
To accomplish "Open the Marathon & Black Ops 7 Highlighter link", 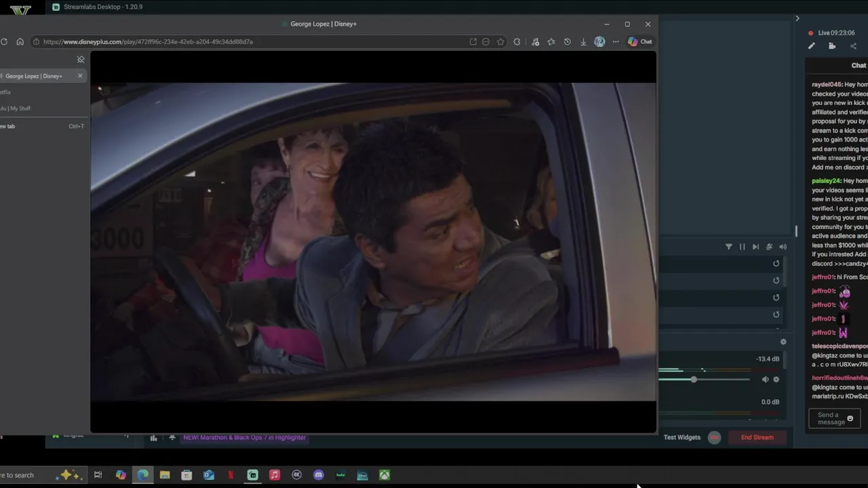I will pyautogui.click(x=244, y=437).
